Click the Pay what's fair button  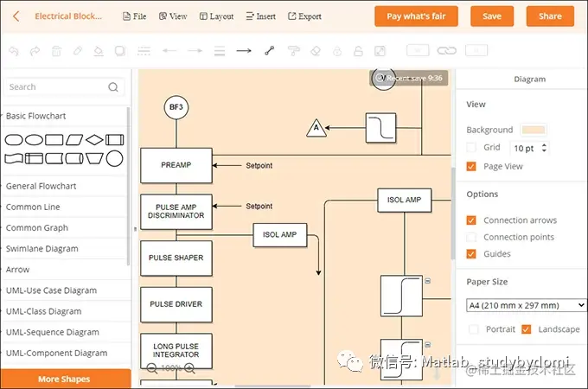click(x=416, y=16)
